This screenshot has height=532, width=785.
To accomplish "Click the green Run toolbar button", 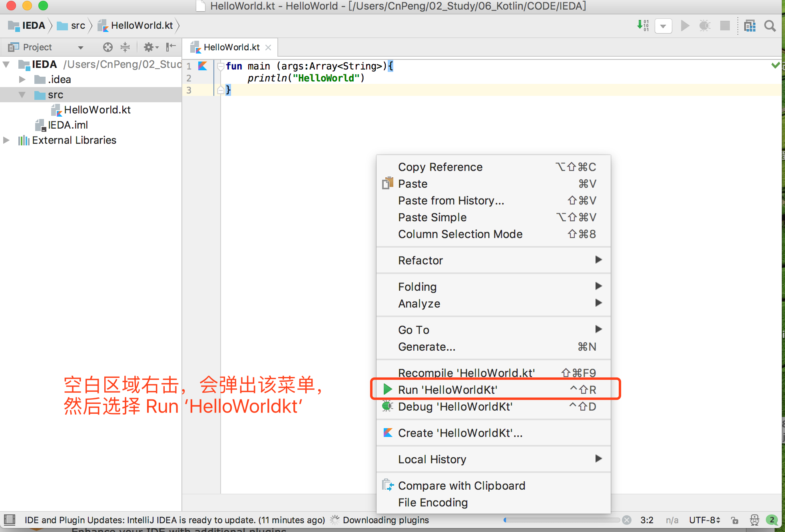I will 685,26.
